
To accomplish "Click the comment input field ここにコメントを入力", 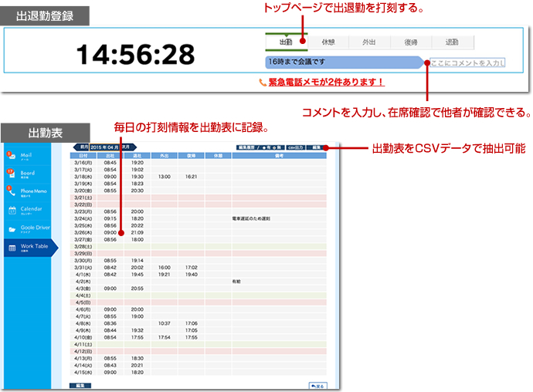I will click(x=467, y=63).
